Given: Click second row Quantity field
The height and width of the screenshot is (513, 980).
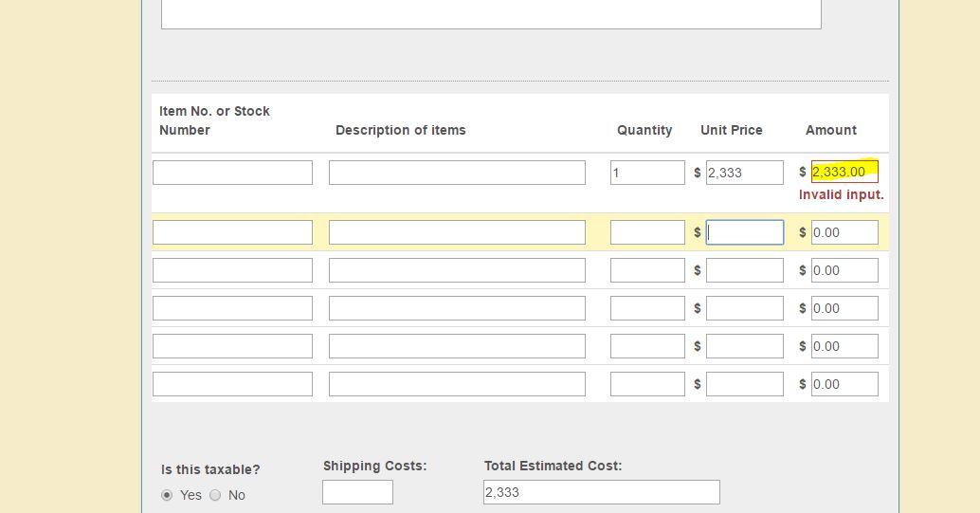Looking at the screenshot, I should click(x=647, y=232).
